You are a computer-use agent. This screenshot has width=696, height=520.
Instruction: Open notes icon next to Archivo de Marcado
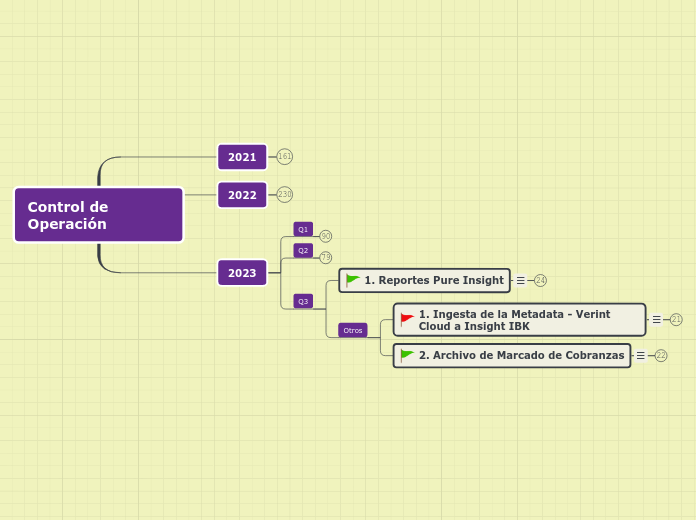[641, 356]
